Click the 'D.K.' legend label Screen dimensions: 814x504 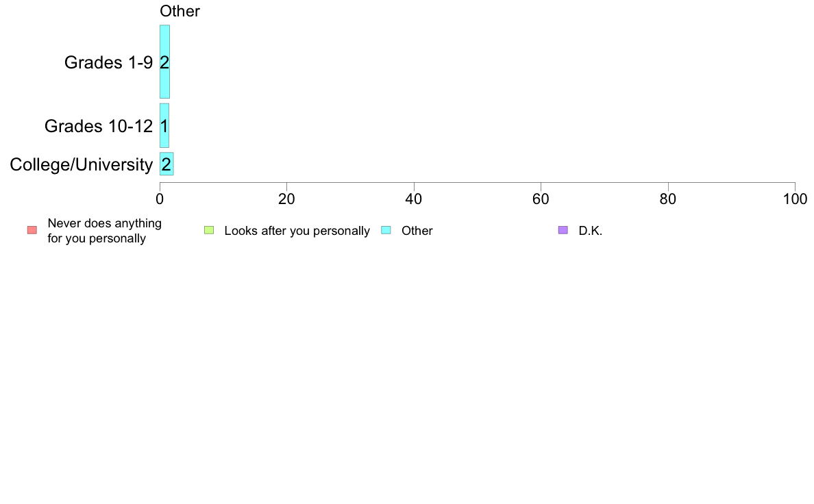point(590,231)
